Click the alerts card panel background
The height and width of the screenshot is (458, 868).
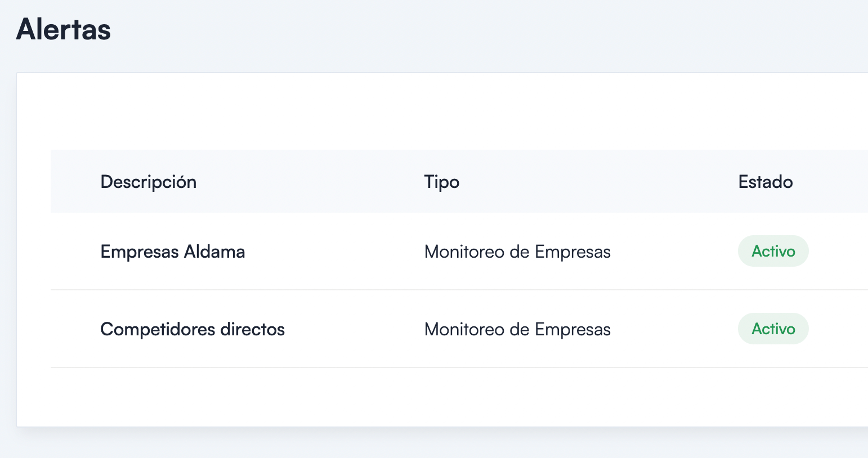[394, 110]
